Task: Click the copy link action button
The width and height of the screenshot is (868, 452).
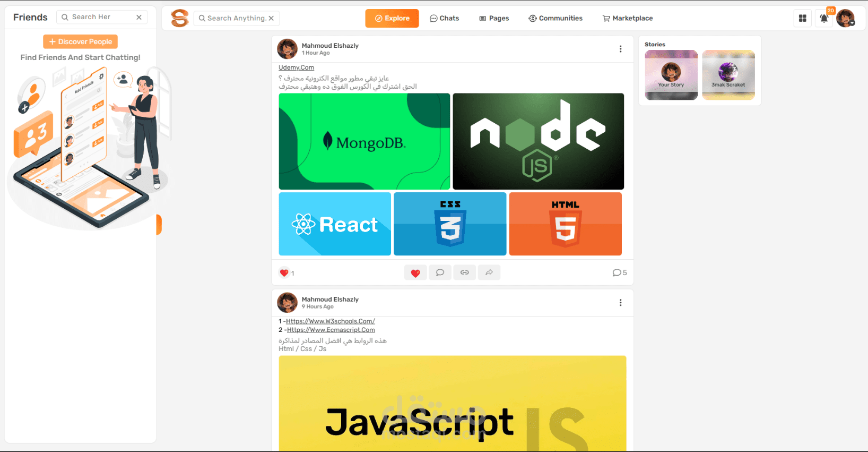Action: 464,272
